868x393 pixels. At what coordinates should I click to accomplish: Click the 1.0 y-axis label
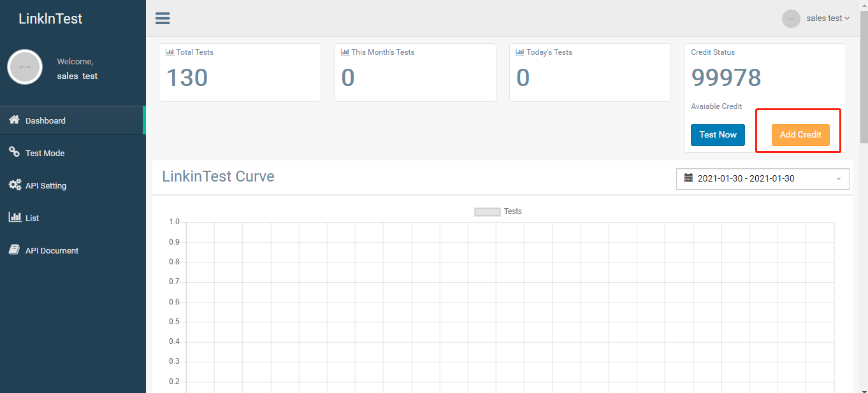174,222
